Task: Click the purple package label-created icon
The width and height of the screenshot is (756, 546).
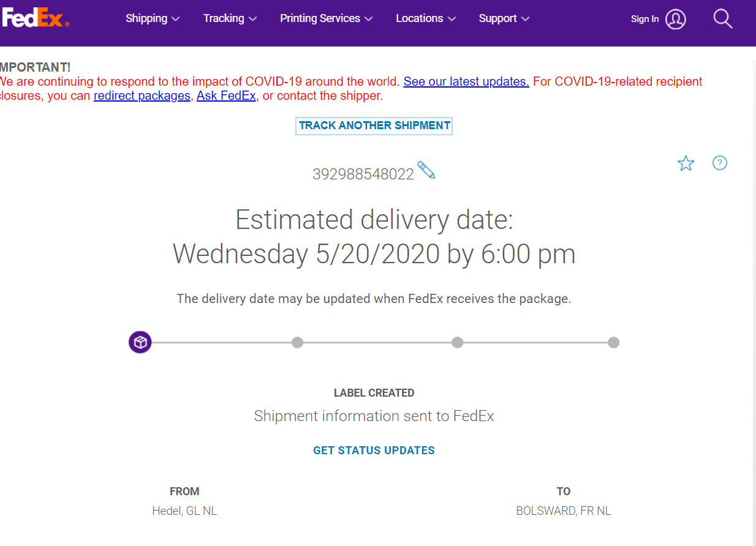Action: click(140, 342)
